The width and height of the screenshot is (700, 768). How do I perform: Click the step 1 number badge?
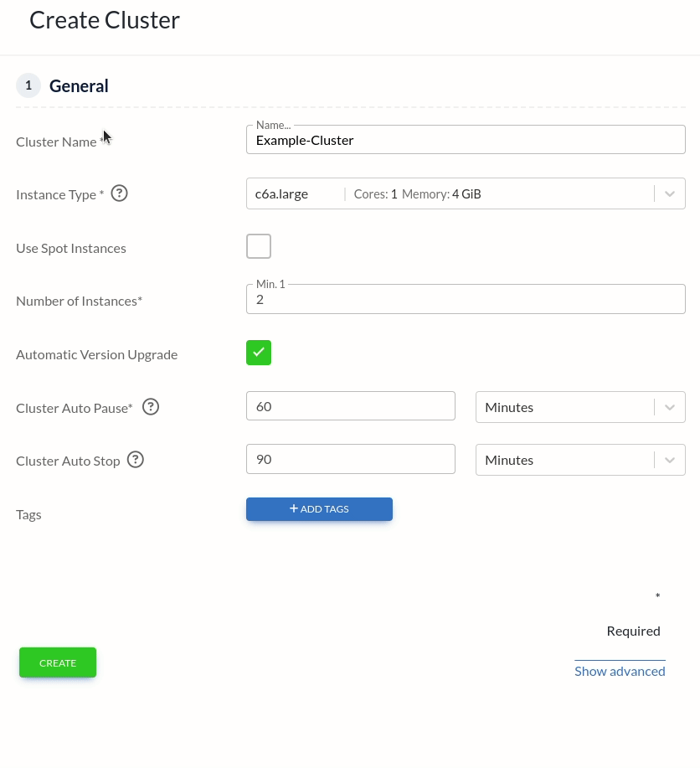(x=28, y=85)
